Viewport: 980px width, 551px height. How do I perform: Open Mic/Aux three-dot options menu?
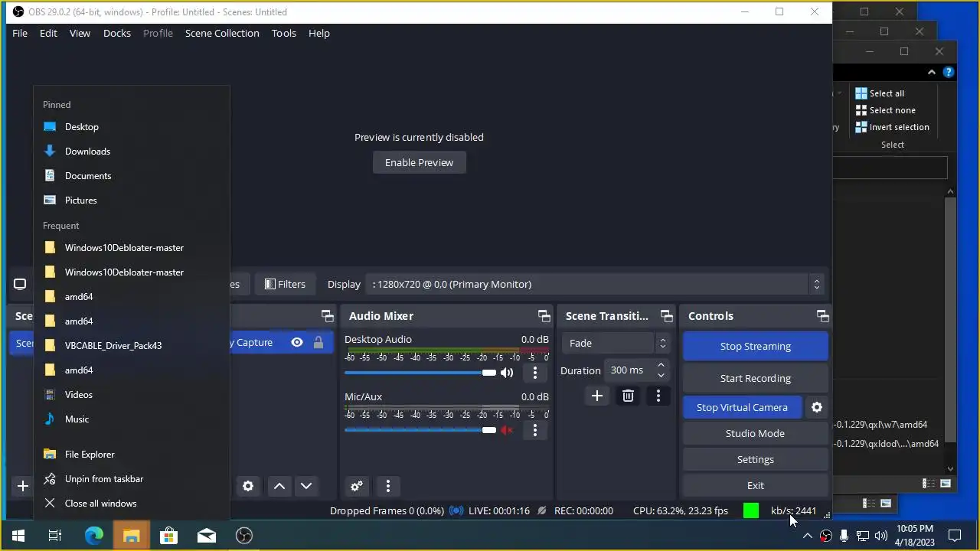click(535, 430)
